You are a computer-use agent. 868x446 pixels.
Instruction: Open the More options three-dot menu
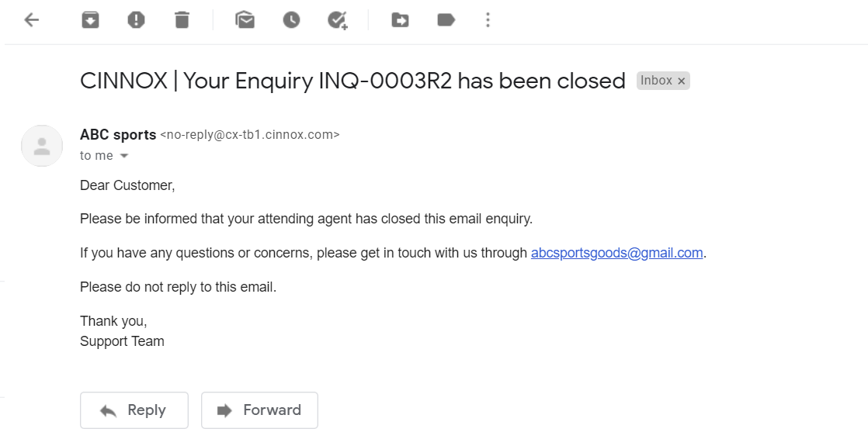[488, 20]
